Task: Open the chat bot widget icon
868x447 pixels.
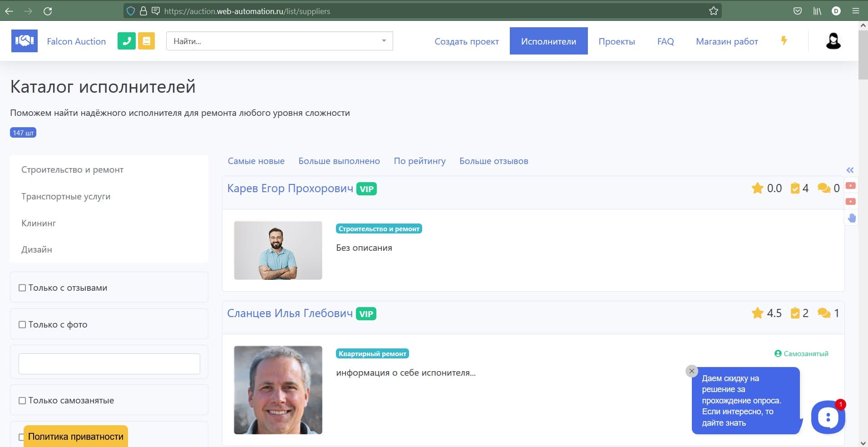Action: pyautogui.click(x=828, y=417)
